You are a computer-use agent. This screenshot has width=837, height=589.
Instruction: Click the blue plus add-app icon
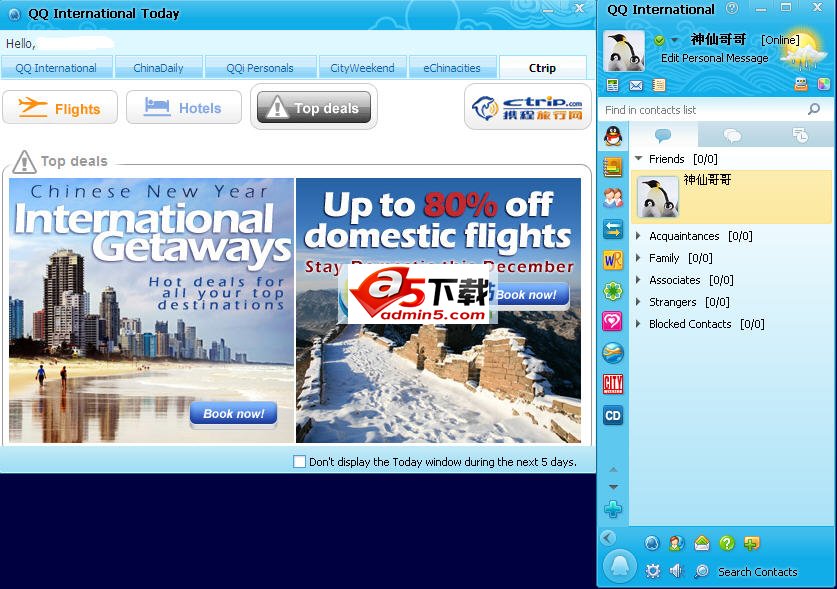click(613, 509)
